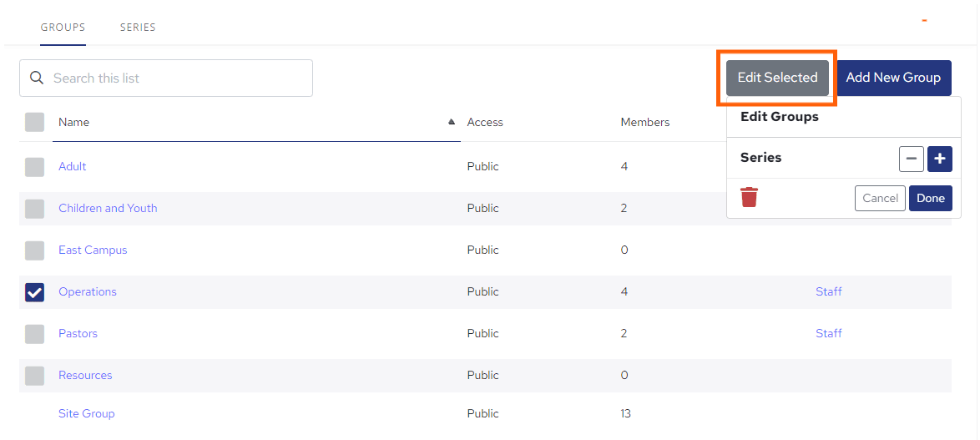Click the Name column sort arrow
Screen dimensions: 980x440
tap(452, 122)
